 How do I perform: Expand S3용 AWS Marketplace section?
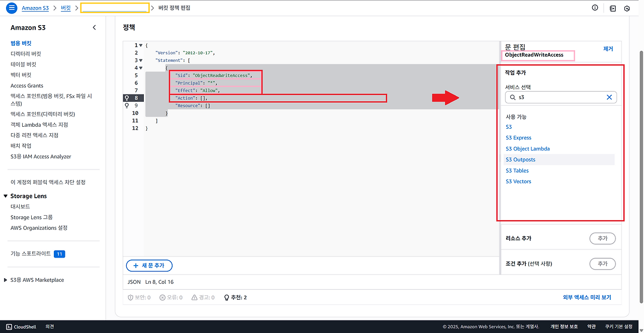point(6,280)
